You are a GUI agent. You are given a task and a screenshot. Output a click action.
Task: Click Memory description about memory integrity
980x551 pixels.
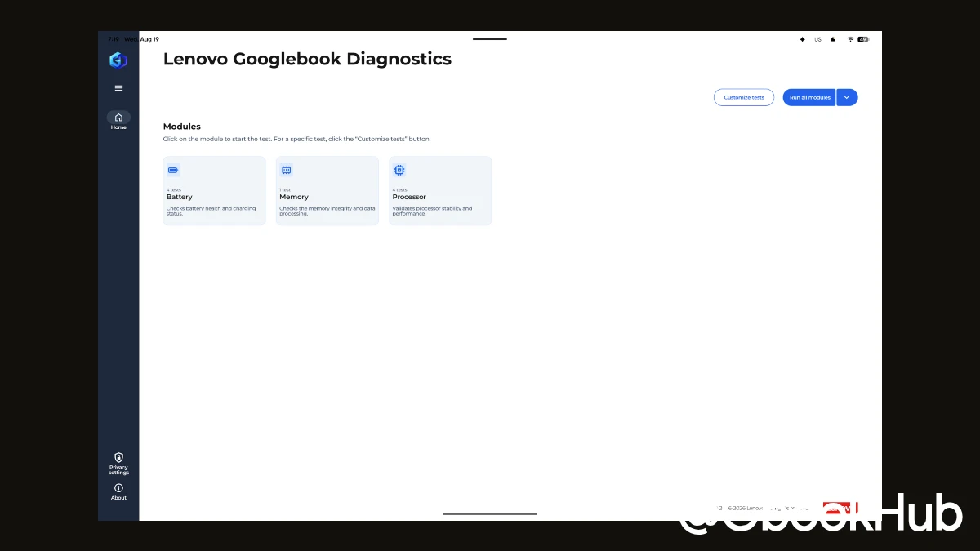(x=327, y=211)
